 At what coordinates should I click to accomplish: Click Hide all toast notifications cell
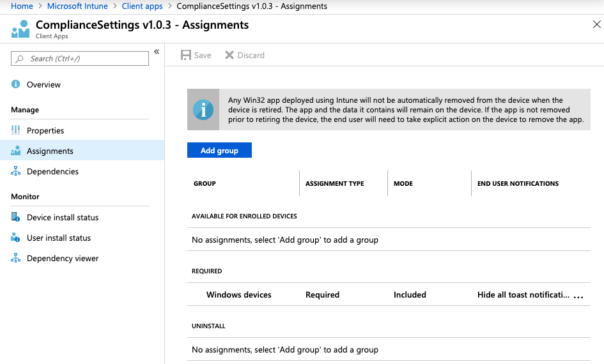coord(523,295)
